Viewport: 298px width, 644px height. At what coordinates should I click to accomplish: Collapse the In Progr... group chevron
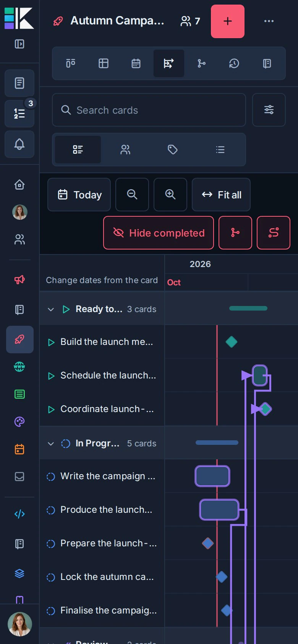coord(51,443)
